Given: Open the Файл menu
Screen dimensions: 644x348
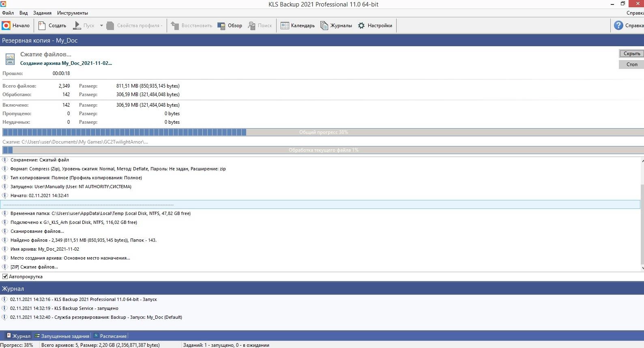Looking at the screenshot, I should pyautogui.click(x=8, y=13).
